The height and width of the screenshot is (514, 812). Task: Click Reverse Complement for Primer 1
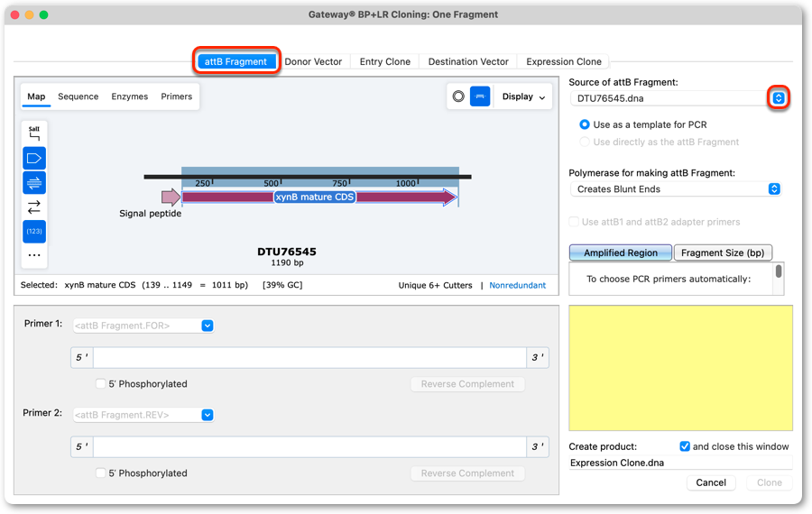click(x=467, y=384)
